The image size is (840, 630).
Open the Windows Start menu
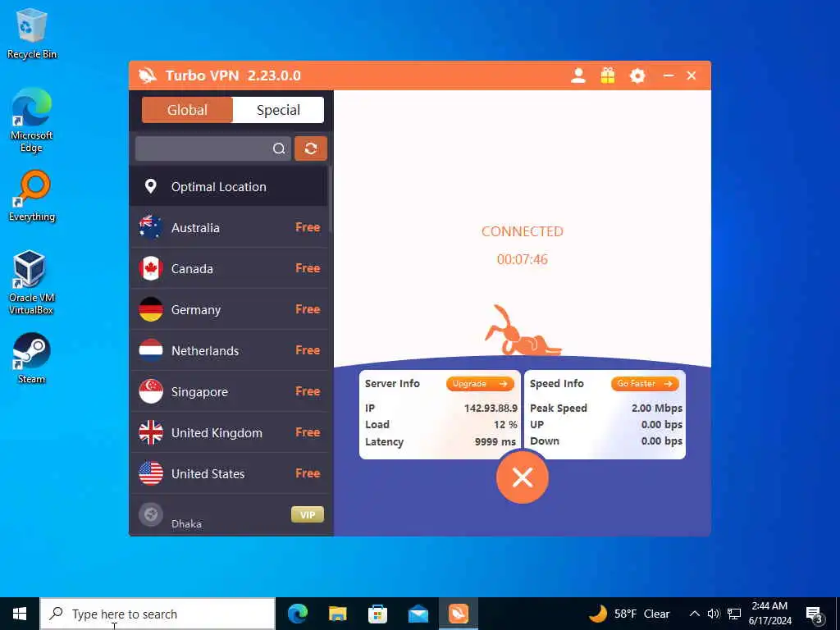tap(20, 614)
